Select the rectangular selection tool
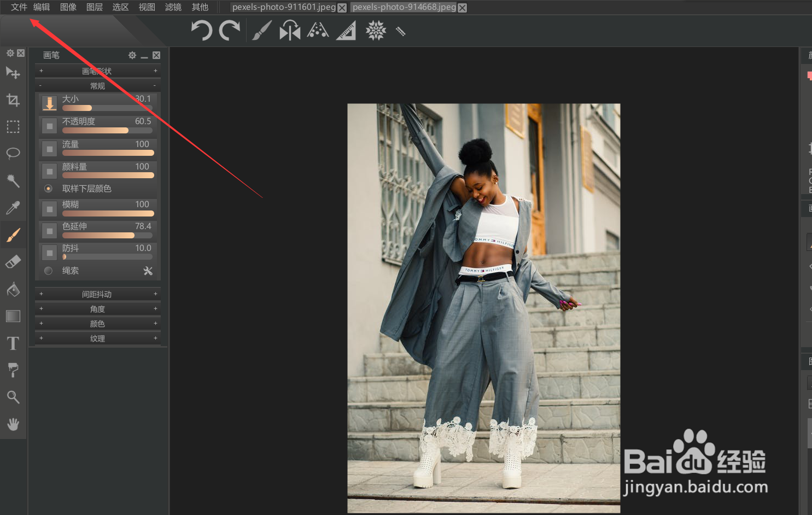 point(13,127)
